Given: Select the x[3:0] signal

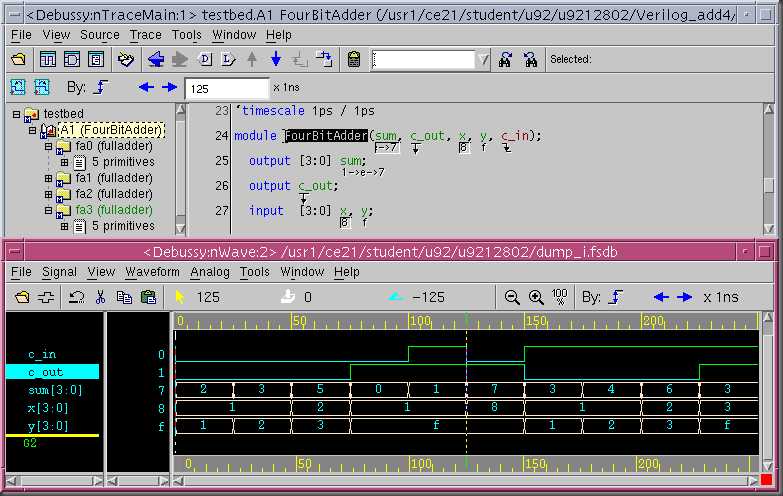Looking at the screenshot, I should click(x=47, y=408).
